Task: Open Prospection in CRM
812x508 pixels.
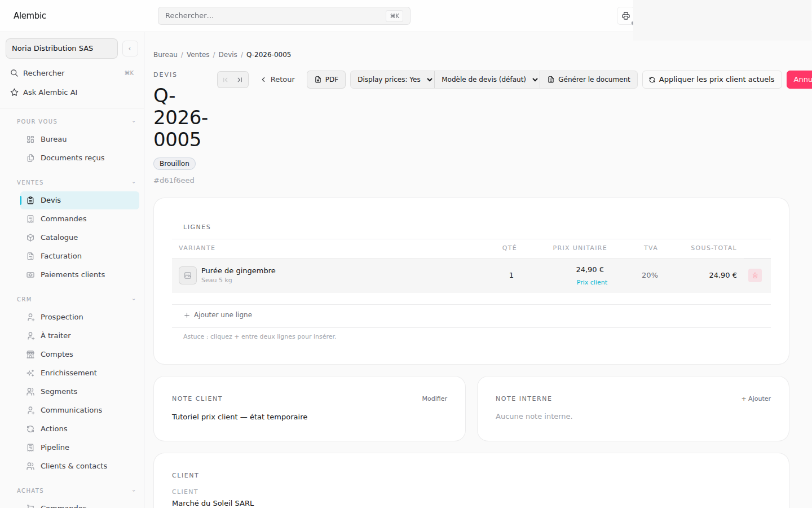Action: 80,317
